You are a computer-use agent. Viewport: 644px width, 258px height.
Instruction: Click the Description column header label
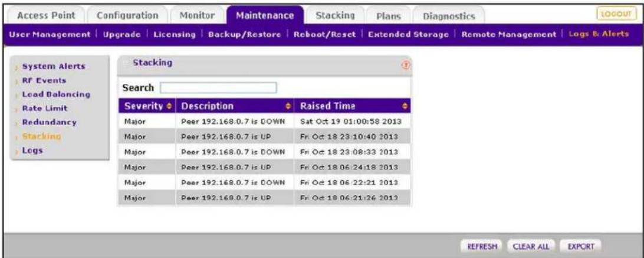coord(208,106)
